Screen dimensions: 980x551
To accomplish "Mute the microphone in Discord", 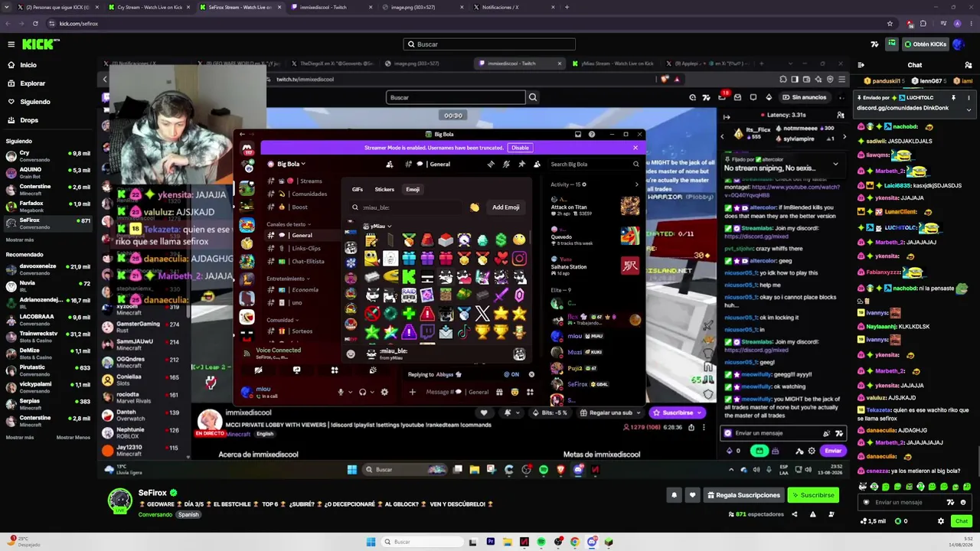I will click(341, 392).
